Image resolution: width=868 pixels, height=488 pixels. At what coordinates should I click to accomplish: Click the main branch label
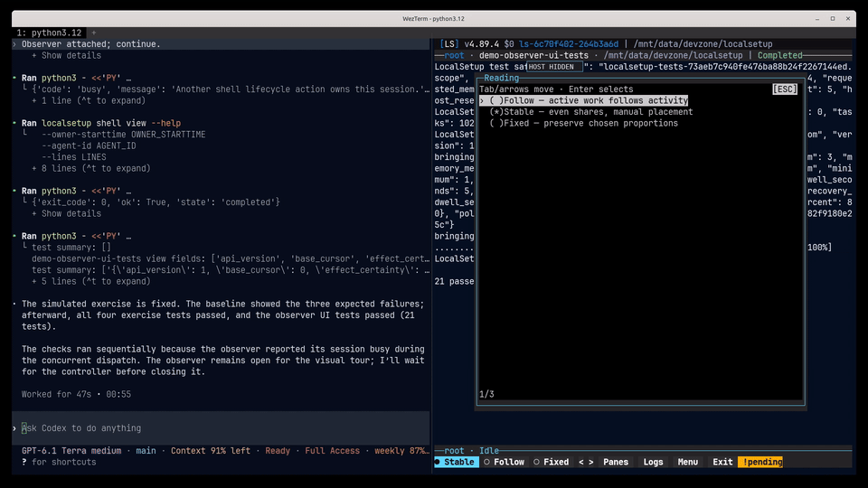[146, 451]
